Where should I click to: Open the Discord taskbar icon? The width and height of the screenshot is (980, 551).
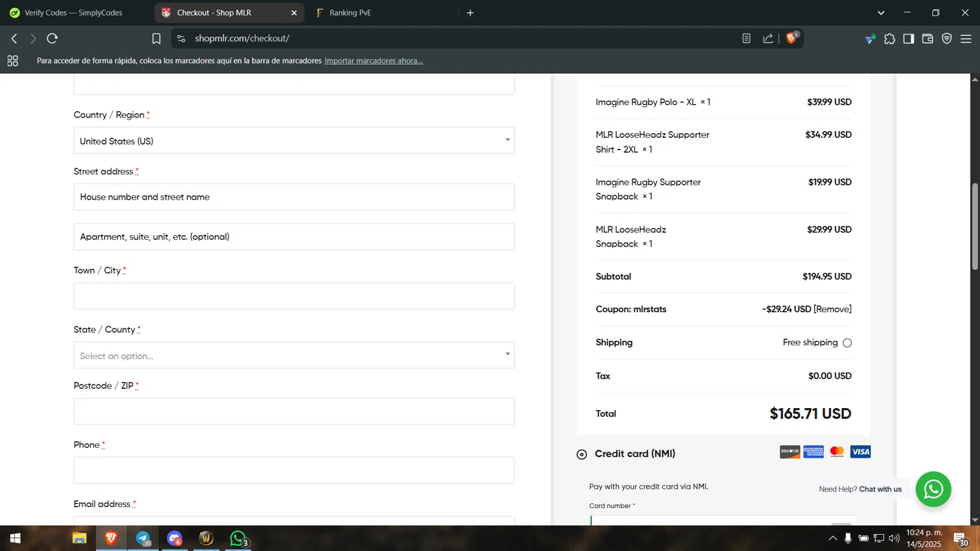(x=174, y=539)
